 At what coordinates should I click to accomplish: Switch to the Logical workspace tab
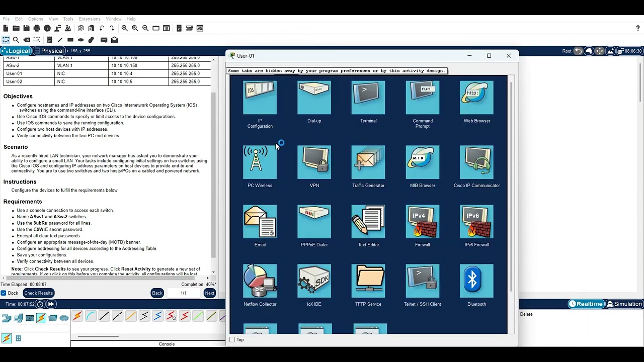pyautogui.click(x=16, y=51)
